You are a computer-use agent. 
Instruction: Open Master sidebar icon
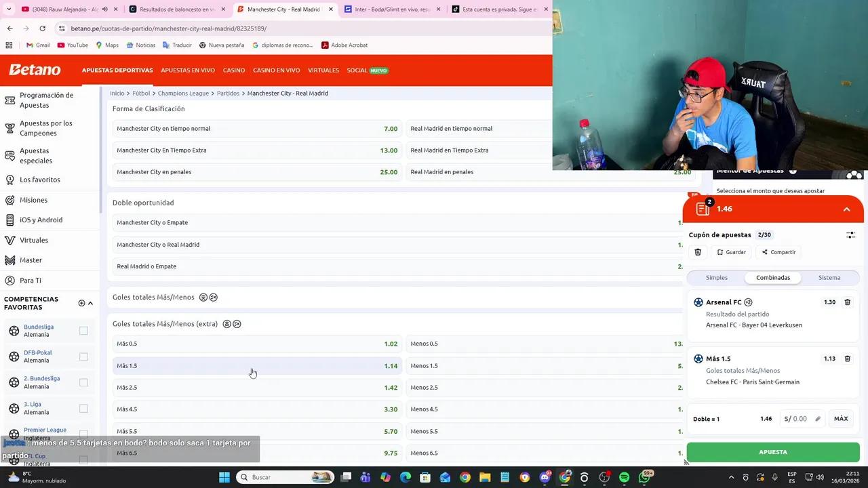10,260
